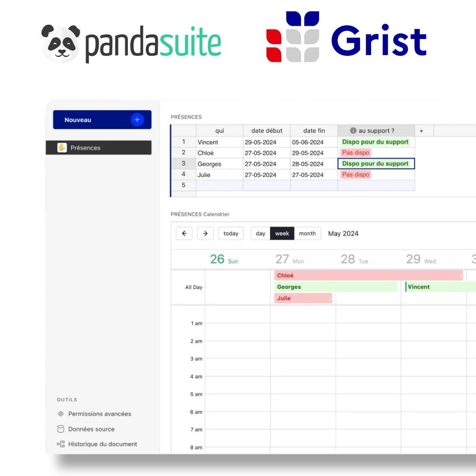Click the eye icon for Permissions avancées
Image resolution: width=476 pixels, height=476 pixels.
61,414
